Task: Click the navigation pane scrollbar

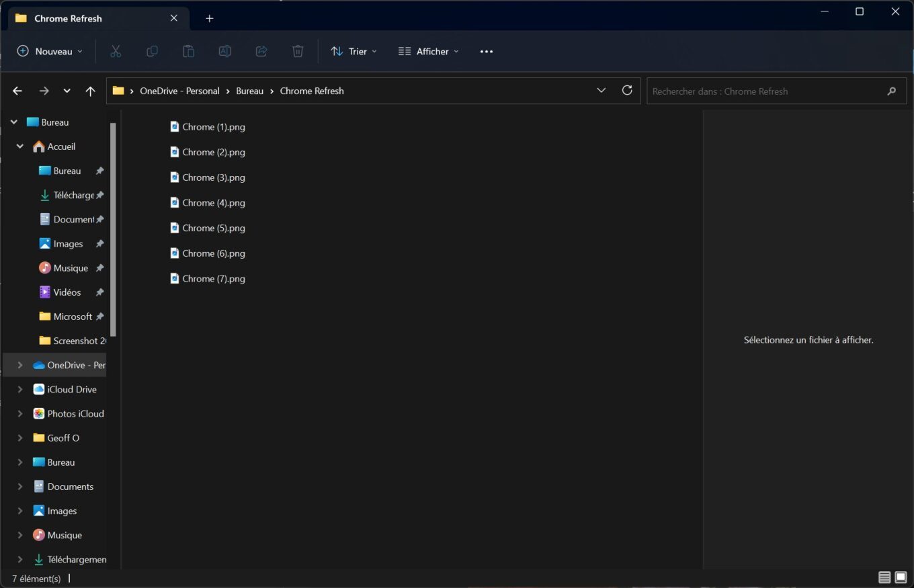Action: [x=114, y=230]
